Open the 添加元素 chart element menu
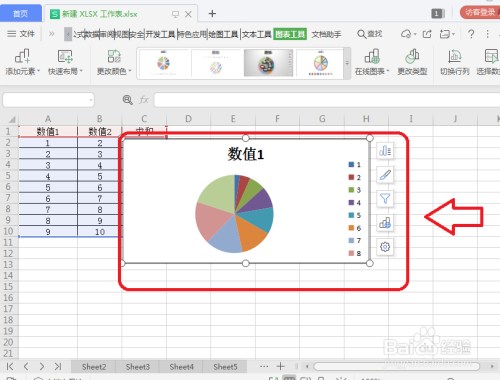The image size is (500, 380). click(x=22, y=62)
